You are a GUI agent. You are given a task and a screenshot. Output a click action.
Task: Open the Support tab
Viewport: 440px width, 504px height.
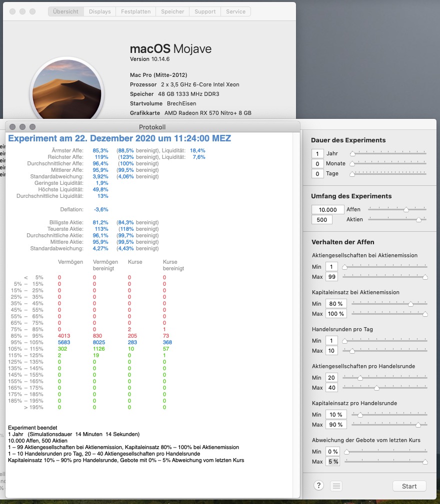[x=205, y=11]
